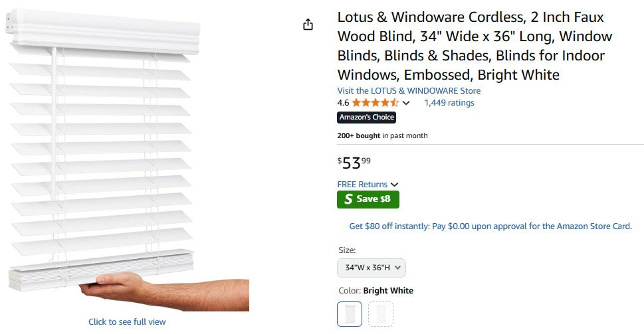
Task: Click the FREE Returns link text
Action: (362, 185)
